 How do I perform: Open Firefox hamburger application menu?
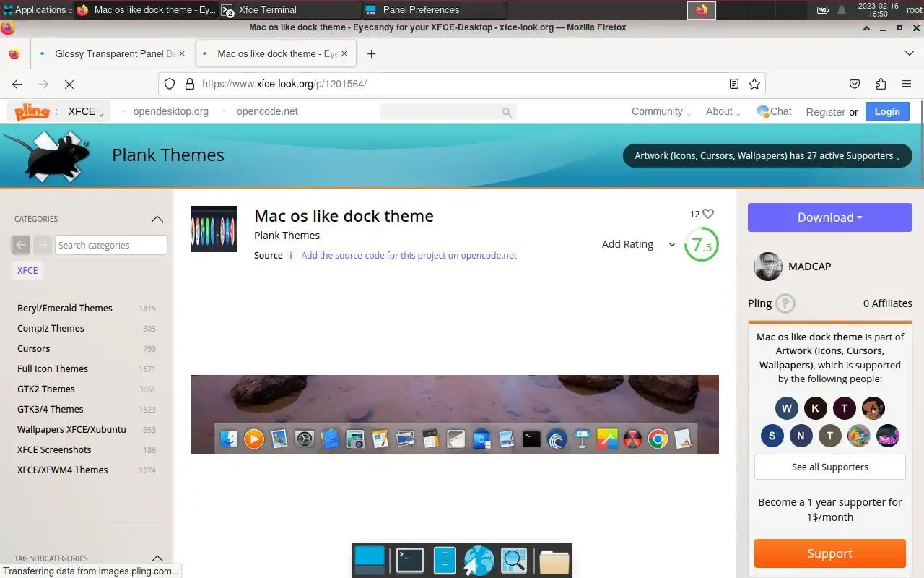pyautogui.click(x=907, y=84)
